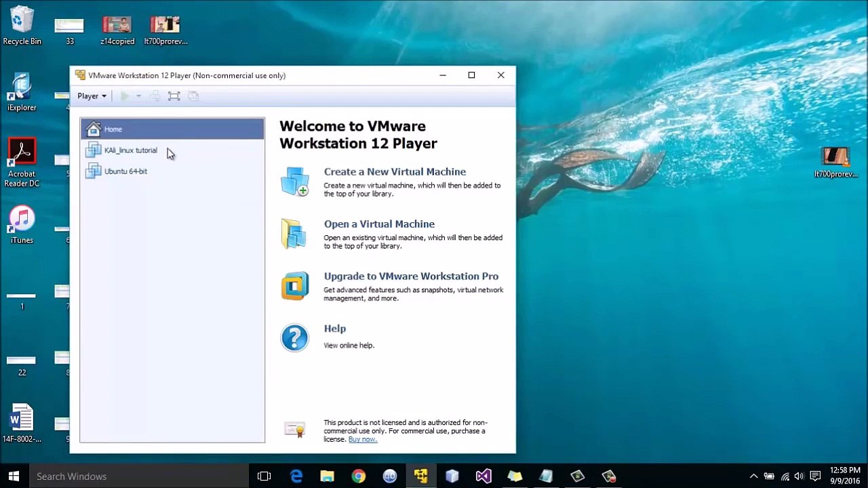Expand the arrow beside the play button

138,96
